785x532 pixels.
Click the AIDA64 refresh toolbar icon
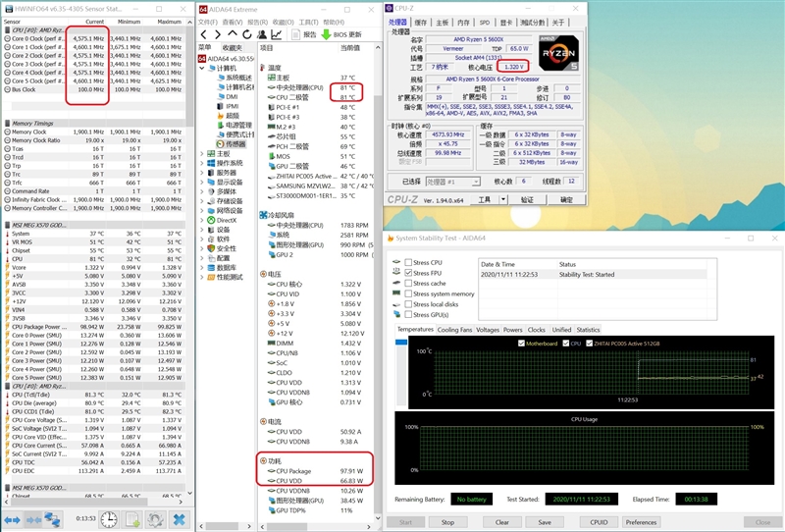pyautogui.click(x=246, y=34)
